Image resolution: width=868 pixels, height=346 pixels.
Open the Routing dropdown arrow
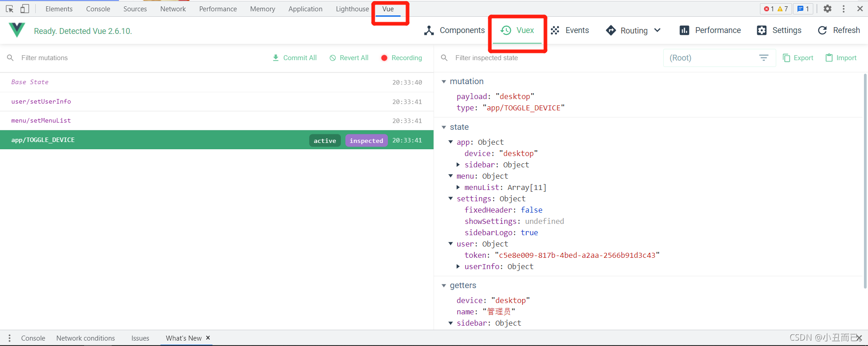(657, 30)
